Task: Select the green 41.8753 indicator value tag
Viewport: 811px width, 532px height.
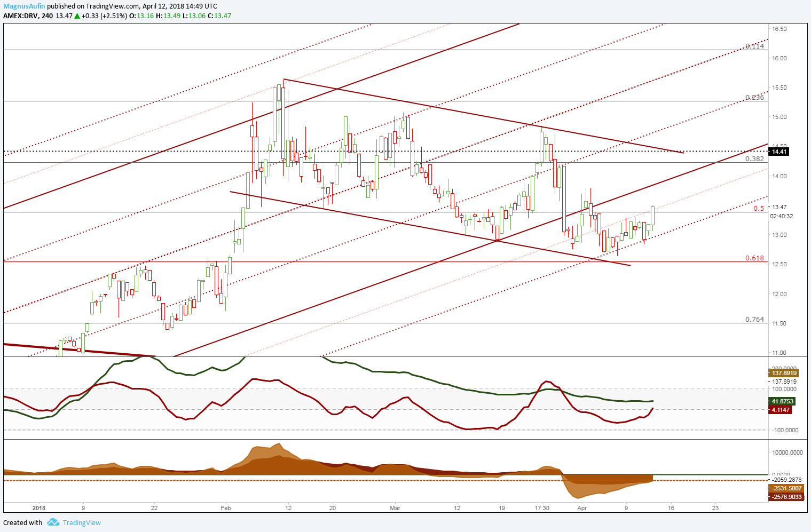Action: pyautogui.click(x=782, y=401)
